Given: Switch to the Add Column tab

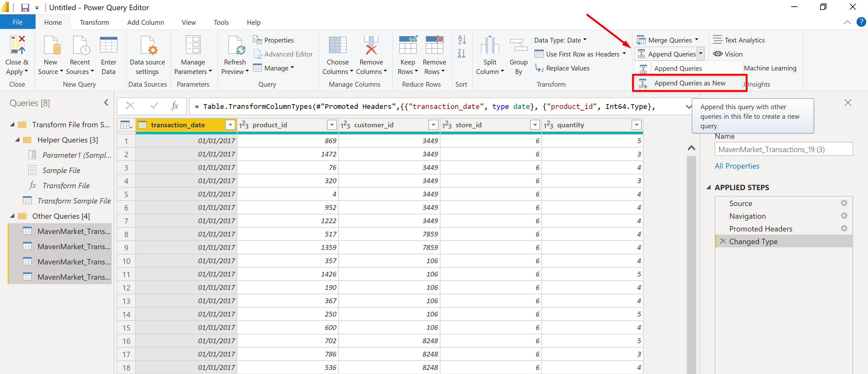Looking at the screenshot, I should [x=146, y=22].
